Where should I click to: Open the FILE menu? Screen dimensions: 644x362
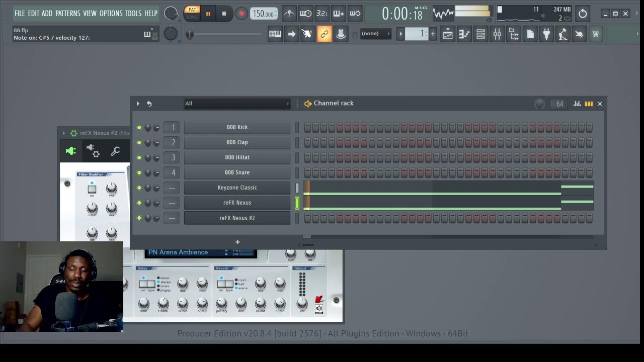click(x=20, y=13)
